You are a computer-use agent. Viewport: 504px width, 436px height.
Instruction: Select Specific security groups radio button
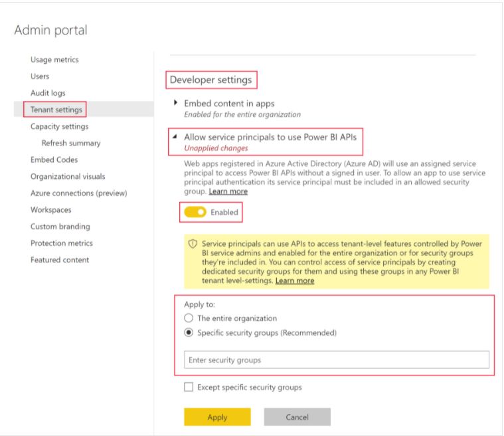coord(189,332)
